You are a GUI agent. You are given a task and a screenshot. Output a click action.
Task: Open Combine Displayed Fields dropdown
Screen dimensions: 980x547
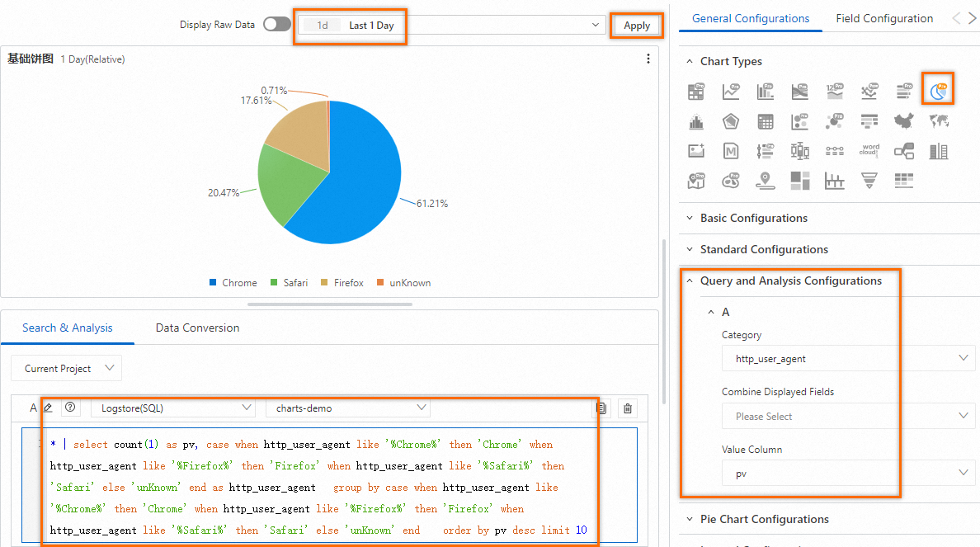click(848, 416)
